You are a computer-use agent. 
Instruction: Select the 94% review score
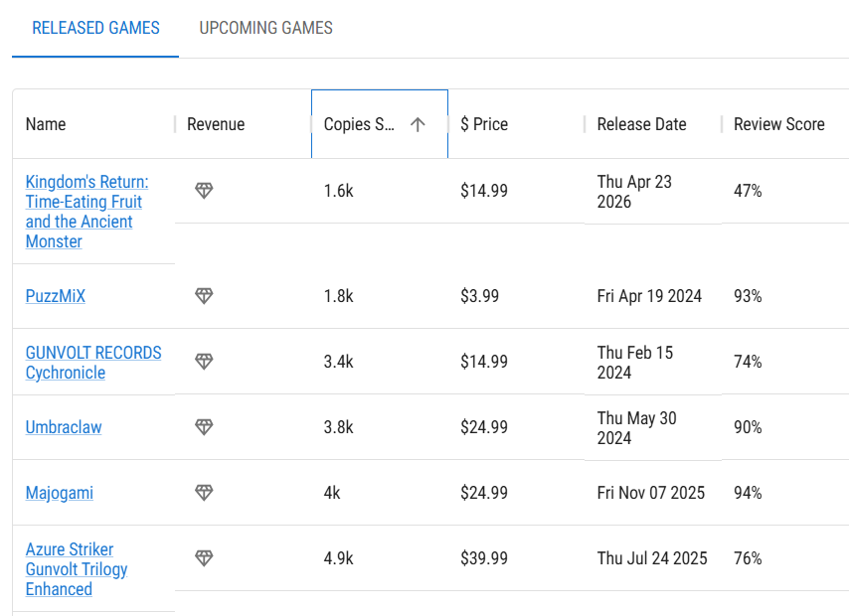[x=748, y=493]
